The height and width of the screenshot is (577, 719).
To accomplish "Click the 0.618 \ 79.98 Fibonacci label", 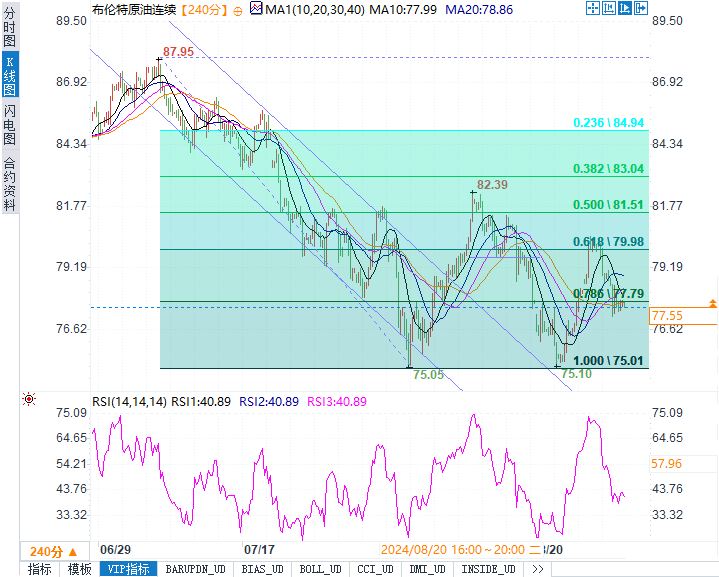I will click(x=608, y=242).
